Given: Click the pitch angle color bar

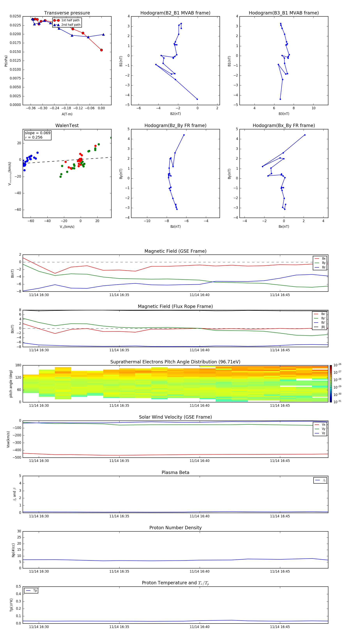Looking at the screenshot, I should (331, 384).
